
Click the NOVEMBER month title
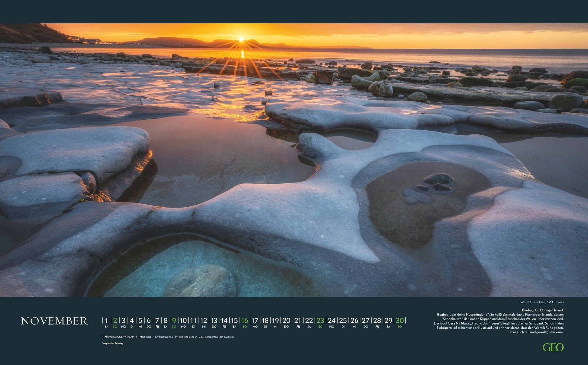[x=54, y=321]
